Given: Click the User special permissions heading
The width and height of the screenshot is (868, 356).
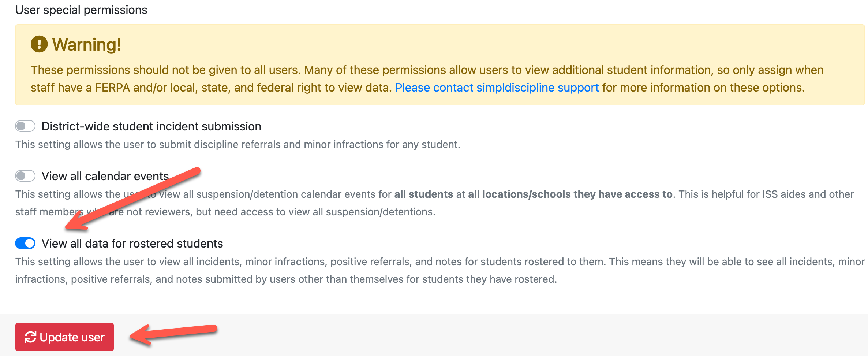Looking at the screenshot, I should tap(81, 10).
